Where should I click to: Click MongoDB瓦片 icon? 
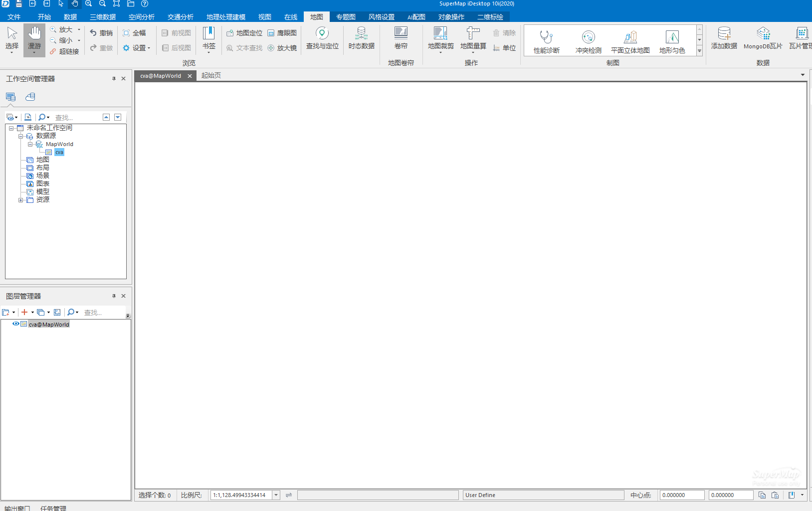[x=763, y=38]
